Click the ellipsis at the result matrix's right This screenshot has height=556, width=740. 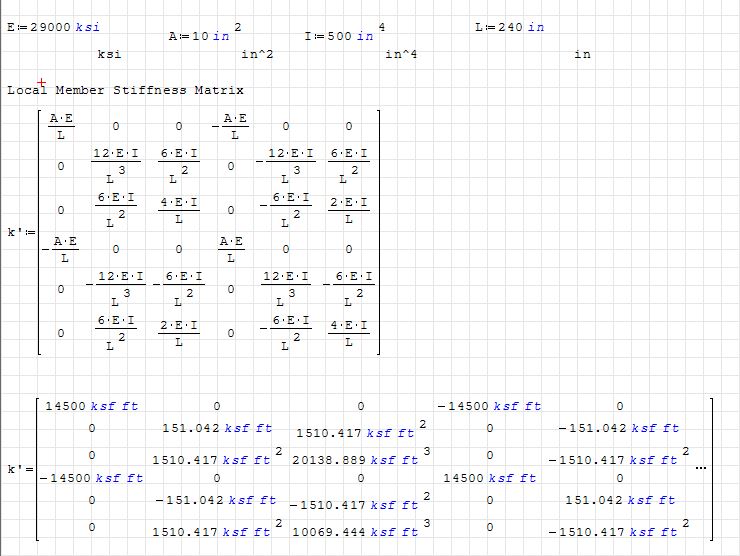699,468
